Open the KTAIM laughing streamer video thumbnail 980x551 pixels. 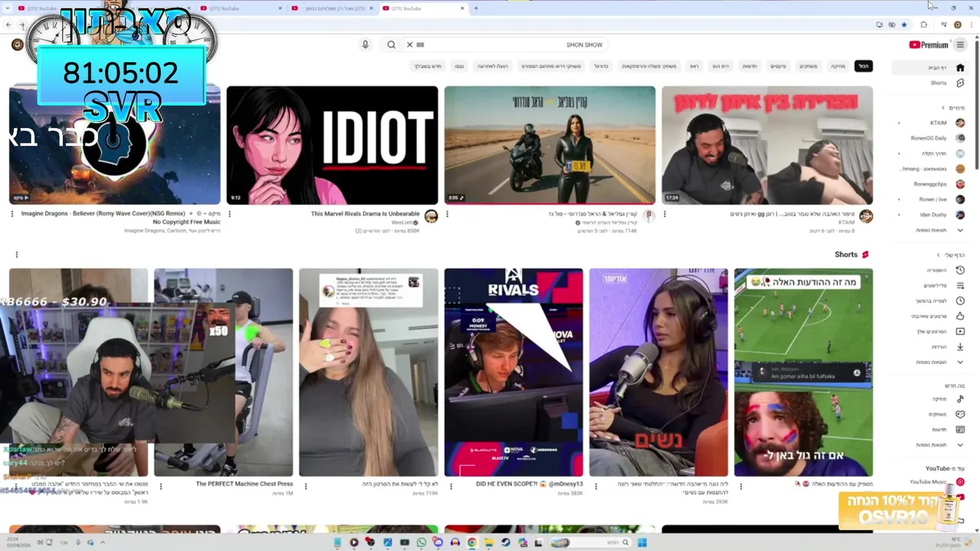coord(767,145)
